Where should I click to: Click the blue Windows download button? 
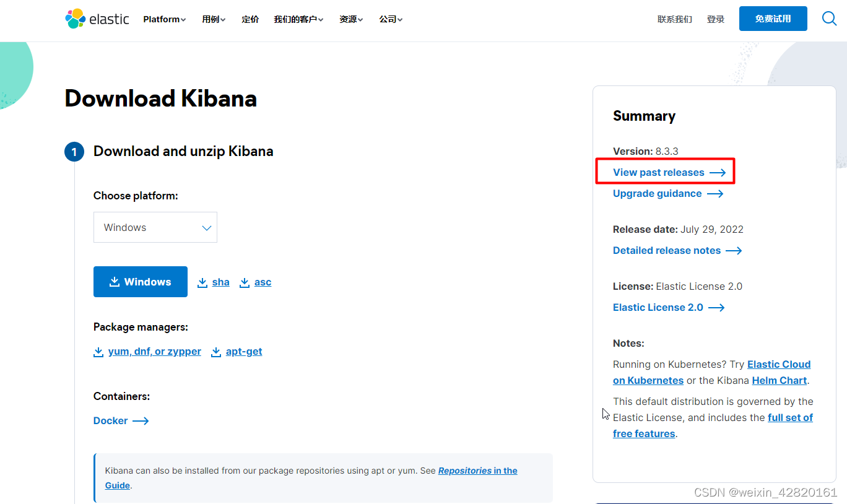coord(141,282)
